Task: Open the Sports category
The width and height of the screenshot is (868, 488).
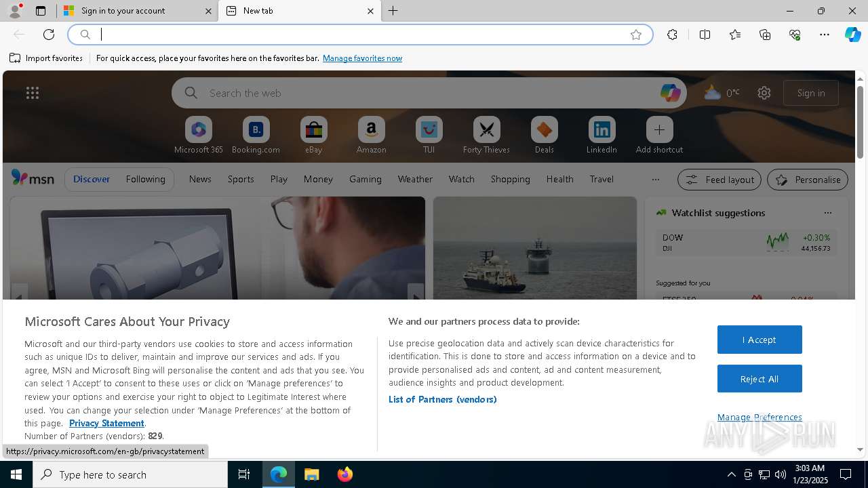Action: [x=241, y=179]
